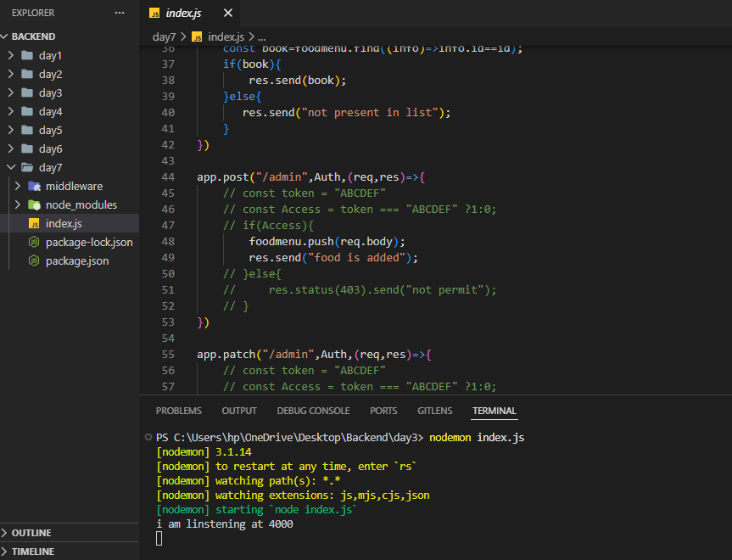Expand the day3 folder chevron
The height and width of the screenshot is (560, 732).
[11, 92]
